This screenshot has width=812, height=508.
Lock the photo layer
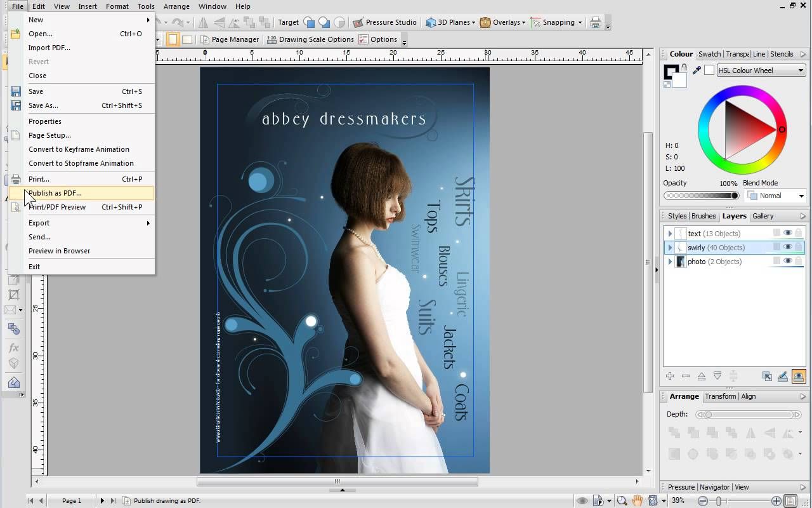[798, 261]
